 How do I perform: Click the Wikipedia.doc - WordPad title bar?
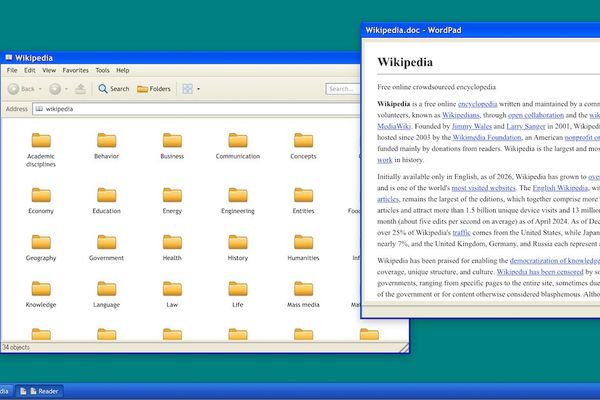point(481,30)
